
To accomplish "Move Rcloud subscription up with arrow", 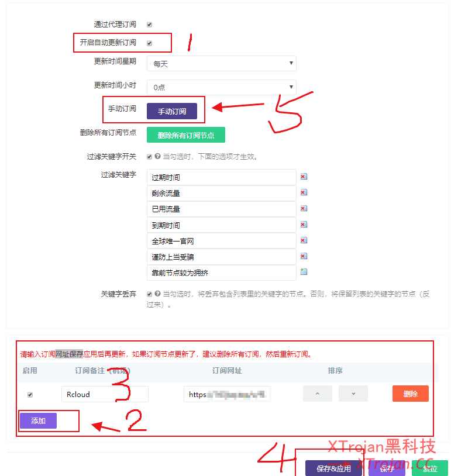I will point(318,394).
